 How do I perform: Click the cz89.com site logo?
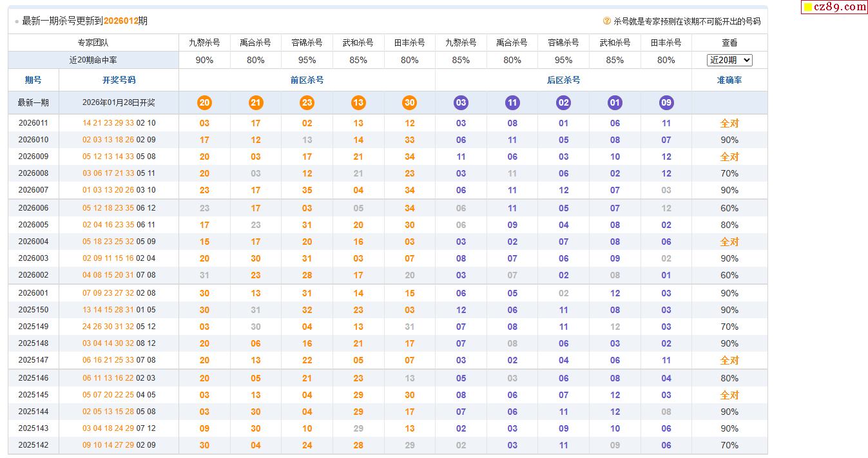pos(834,7)
